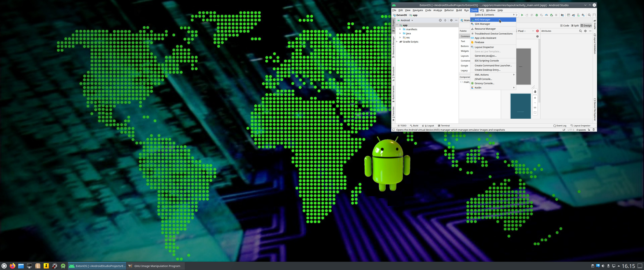
Task: Click the help question mark icon in designer
Action: click(x=537, y=37)
